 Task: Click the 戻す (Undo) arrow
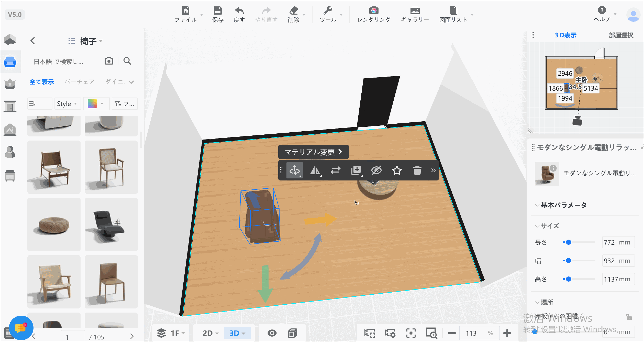(239, 10)
